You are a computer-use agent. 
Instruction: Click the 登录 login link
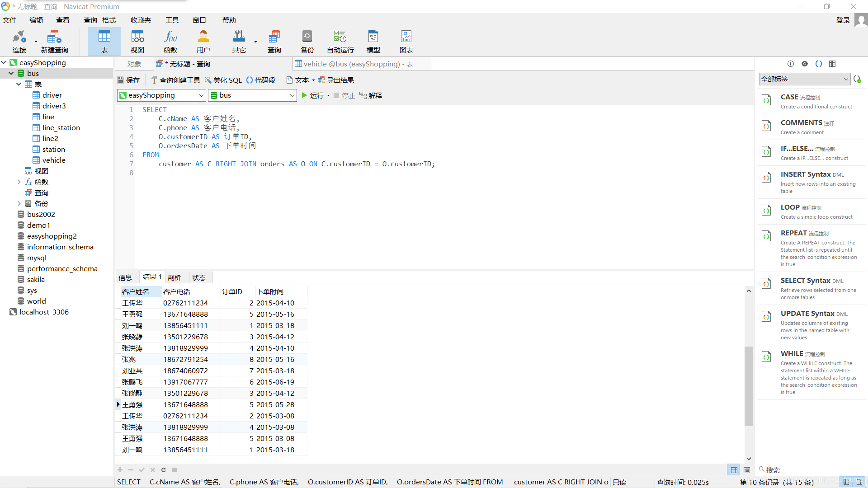coord(843,20)
